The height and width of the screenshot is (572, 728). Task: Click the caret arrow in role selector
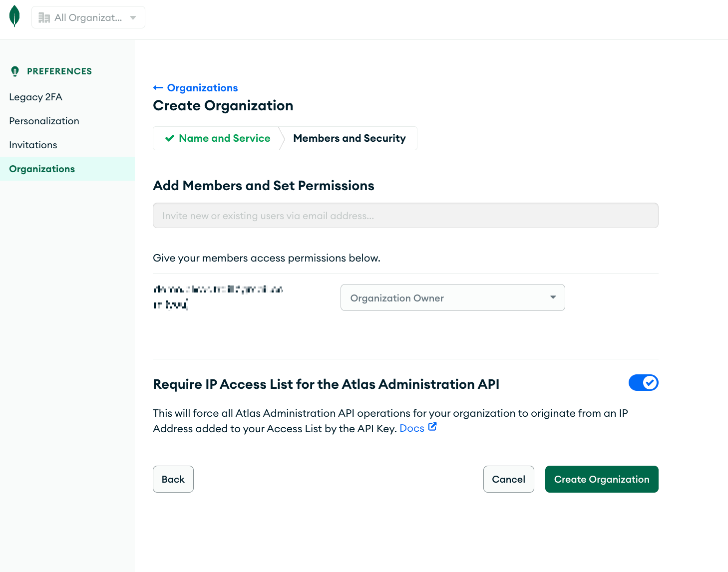point(553,297)
